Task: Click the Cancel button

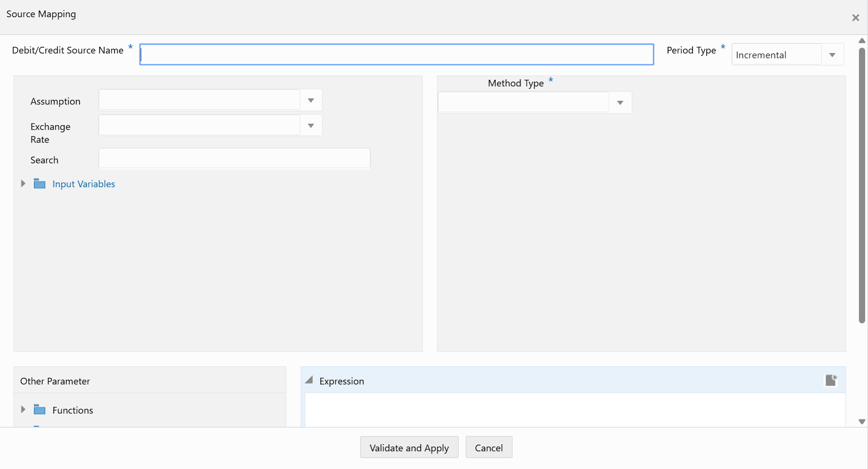Action: 489,448
